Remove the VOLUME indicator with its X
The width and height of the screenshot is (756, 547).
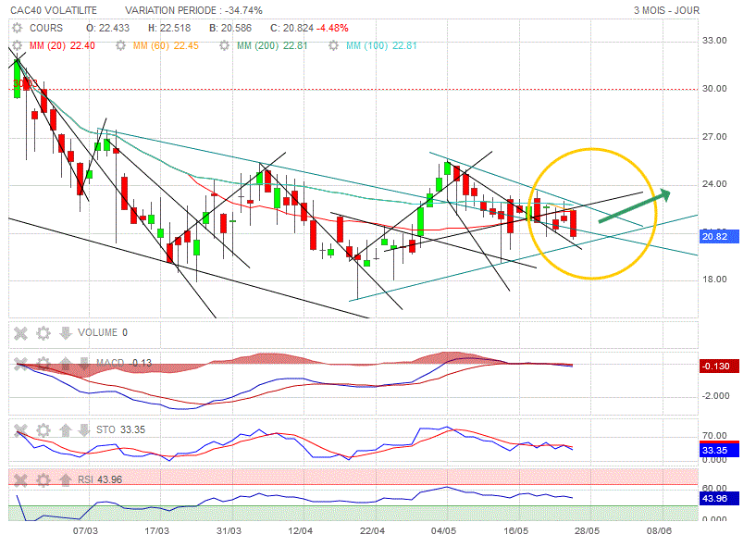tap(20, 333)
